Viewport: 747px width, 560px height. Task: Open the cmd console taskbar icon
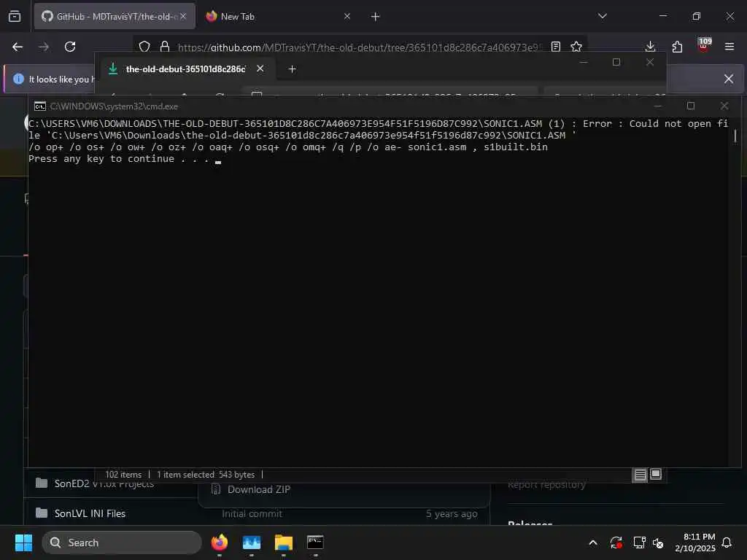315,542
